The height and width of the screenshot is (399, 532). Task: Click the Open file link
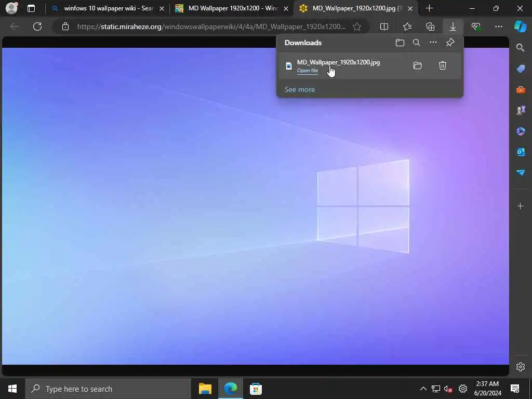click(308, 71)
